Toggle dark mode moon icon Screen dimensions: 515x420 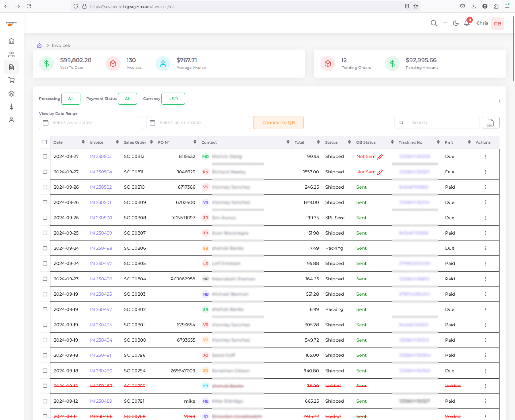pos(456,23)
